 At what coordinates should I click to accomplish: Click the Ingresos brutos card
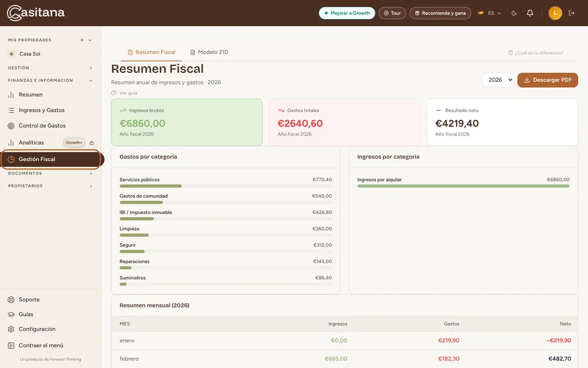(x=187, y=122)
